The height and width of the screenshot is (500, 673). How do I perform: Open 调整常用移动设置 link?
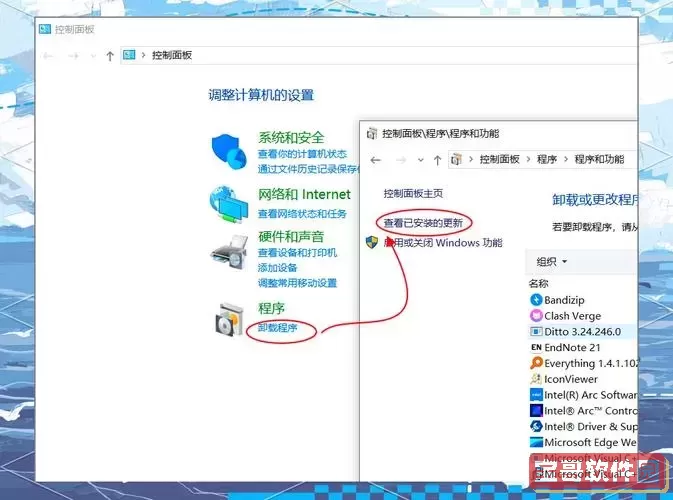pyautogui.click(x=297, y=283)
